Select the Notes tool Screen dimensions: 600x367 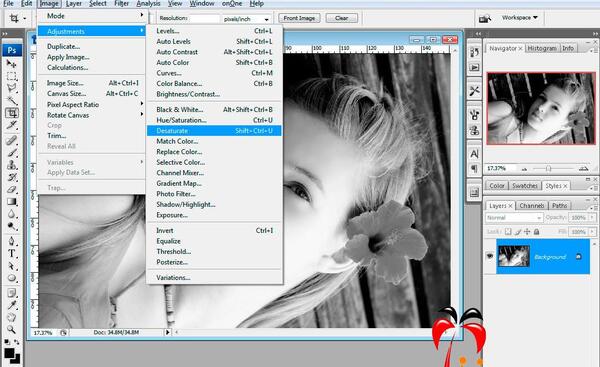(x=11, y=293)
